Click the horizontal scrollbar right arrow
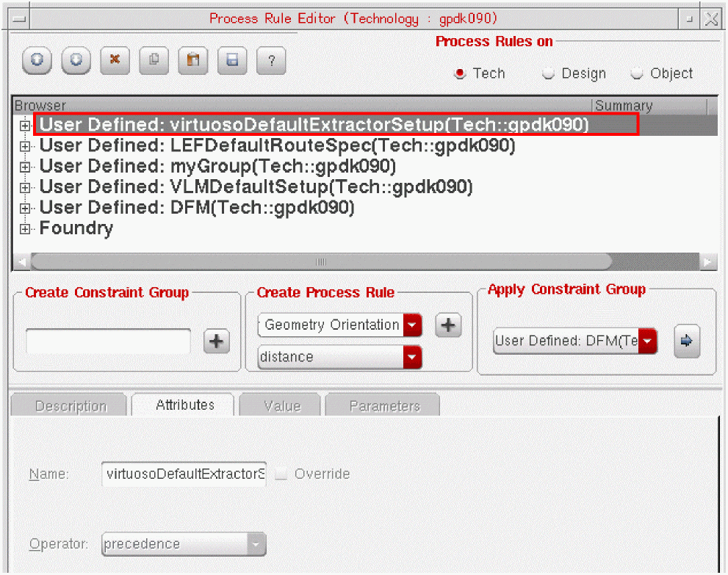 [x=707, y=261]
